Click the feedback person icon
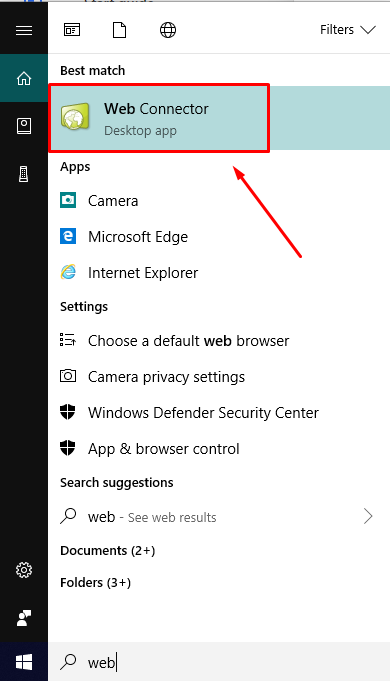Screen dimensions: 390x681 24,618
